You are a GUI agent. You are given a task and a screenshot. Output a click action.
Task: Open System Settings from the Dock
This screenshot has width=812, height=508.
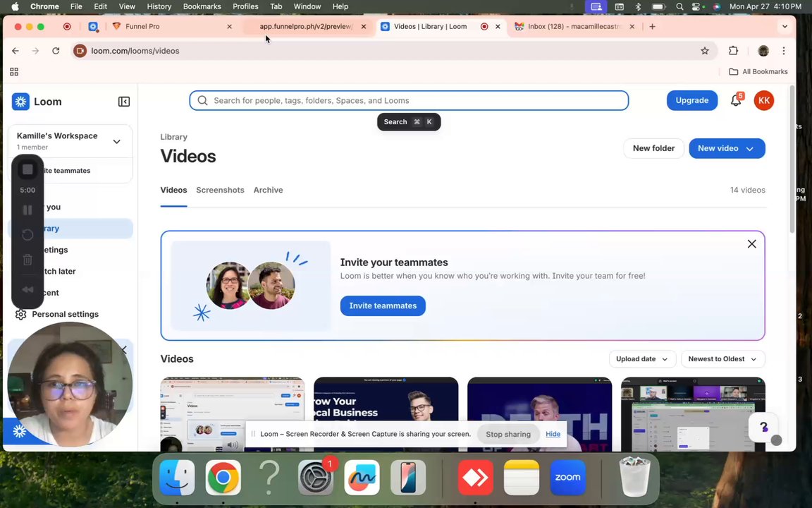pyautogui.click(x=315, y=478)
